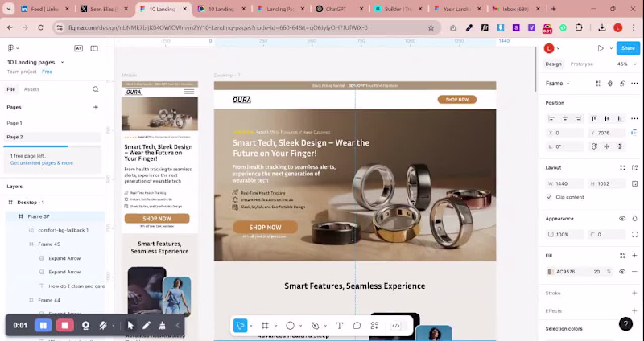
Task: Click flip horizontal icon
Action: 607,146
